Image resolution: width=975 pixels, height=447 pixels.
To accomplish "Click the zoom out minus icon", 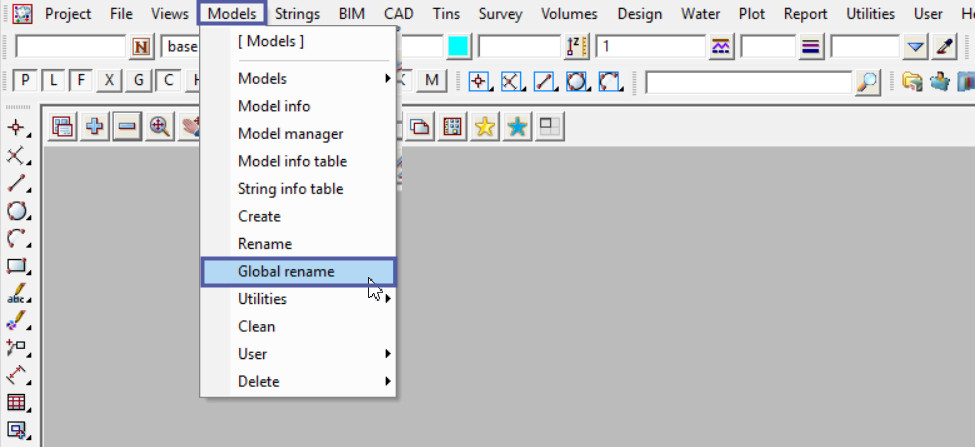I will tap(127, 127).
